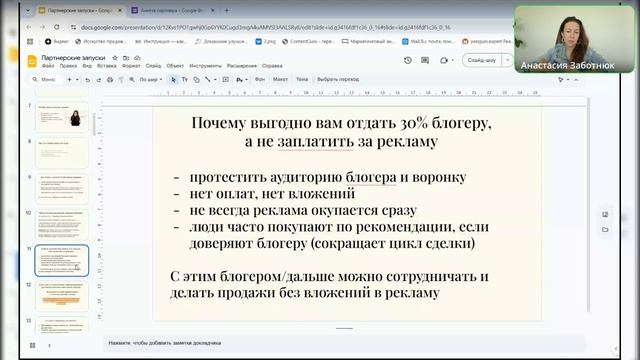Click the site info icon in address bar

[73, 27]
